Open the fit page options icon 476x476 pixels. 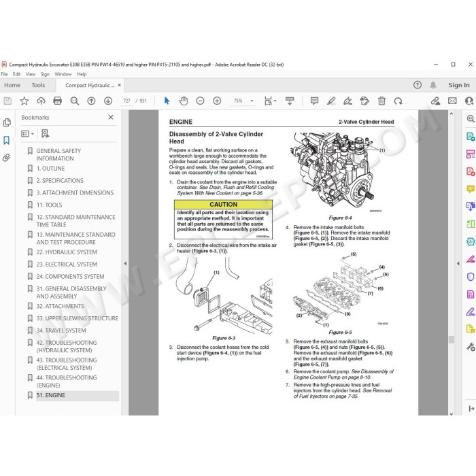click(270, 101)
